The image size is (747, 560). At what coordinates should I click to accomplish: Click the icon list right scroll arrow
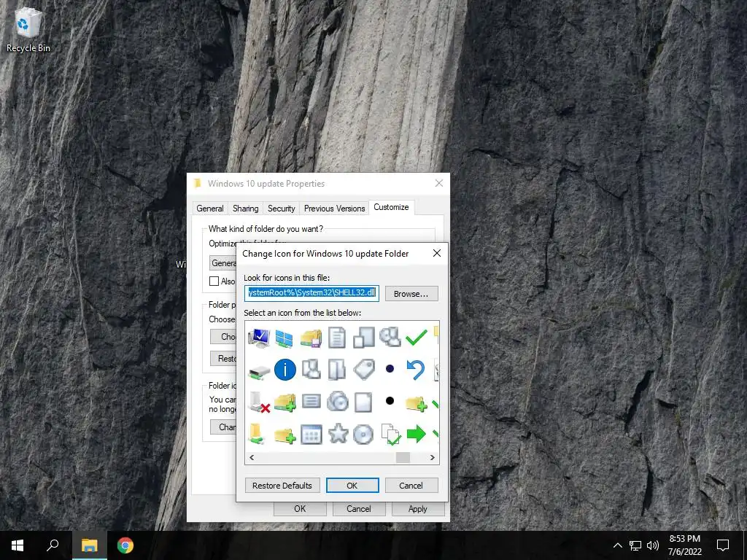pyautogui.click(x=432, y=458)
